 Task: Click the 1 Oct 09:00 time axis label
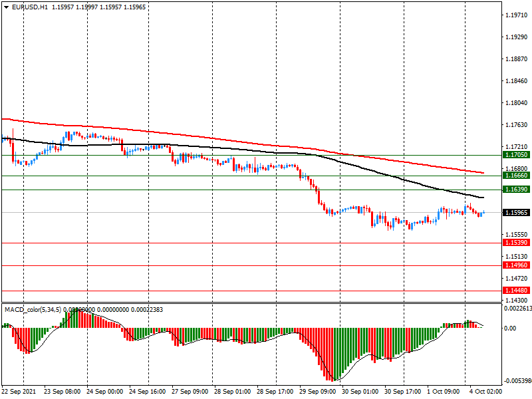pos(443,392)
